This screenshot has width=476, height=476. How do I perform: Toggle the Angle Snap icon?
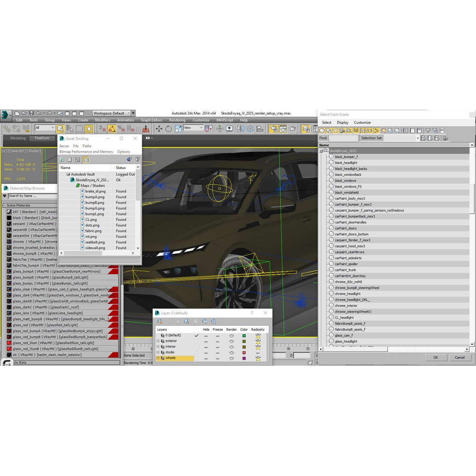click(112, 129)
